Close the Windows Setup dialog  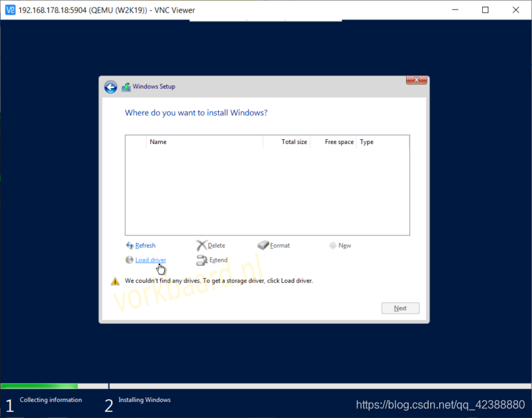416,80
